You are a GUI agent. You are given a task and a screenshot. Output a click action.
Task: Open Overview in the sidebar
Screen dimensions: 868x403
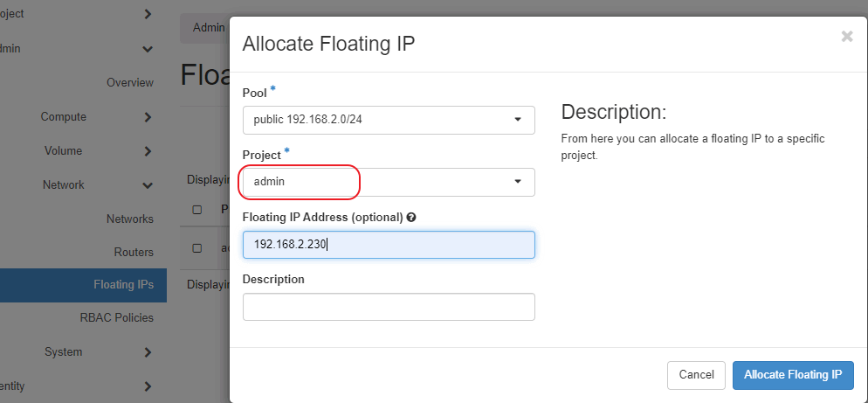point(129,83)
